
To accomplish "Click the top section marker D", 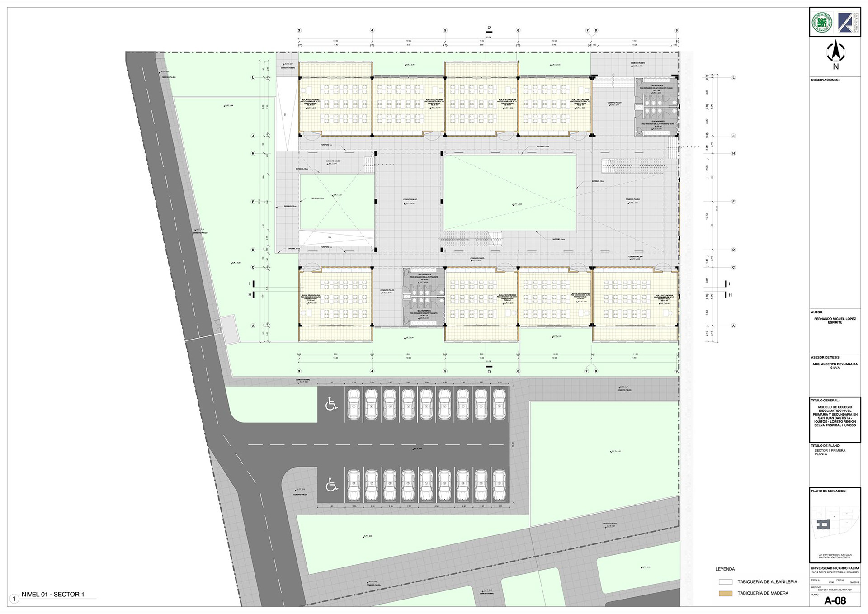I will (x=489, y=28).
